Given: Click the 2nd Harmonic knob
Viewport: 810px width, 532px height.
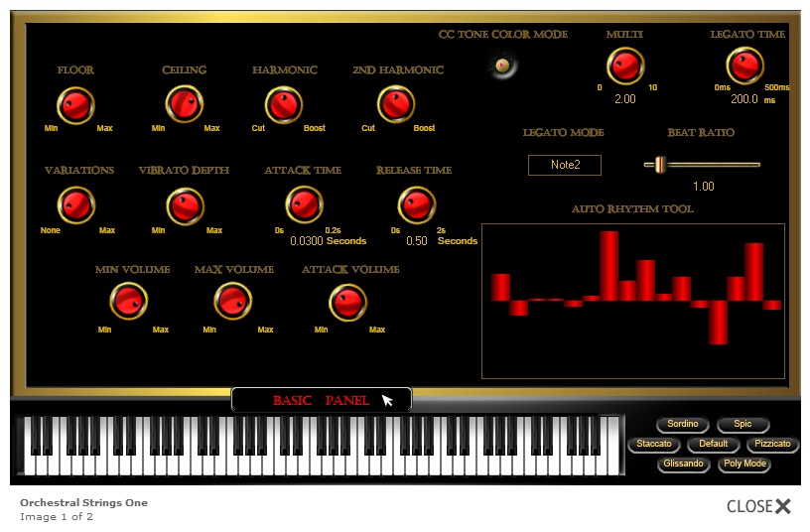Looking at the screenshot, I should 396,104.
